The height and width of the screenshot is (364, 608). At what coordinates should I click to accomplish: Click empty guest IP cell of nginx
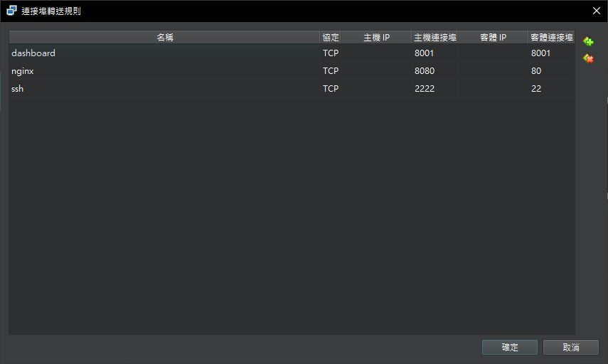493,71
